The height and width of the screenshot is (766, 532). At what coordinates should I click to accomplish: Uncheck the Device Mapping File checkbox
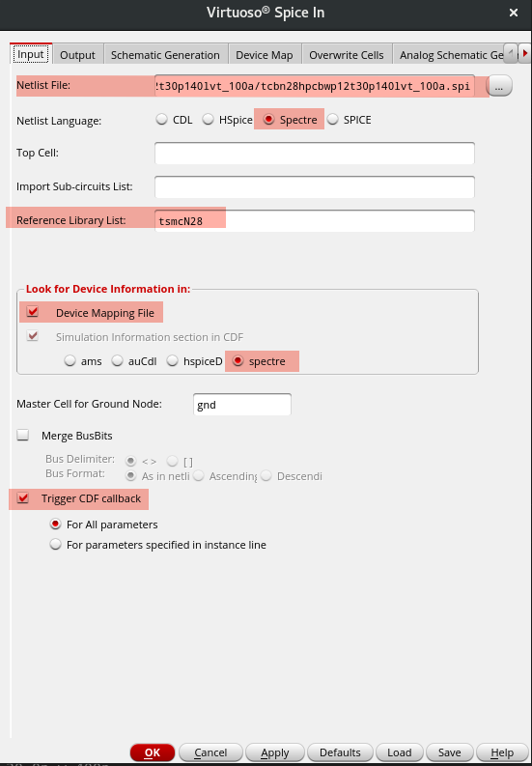click(33, 313)
